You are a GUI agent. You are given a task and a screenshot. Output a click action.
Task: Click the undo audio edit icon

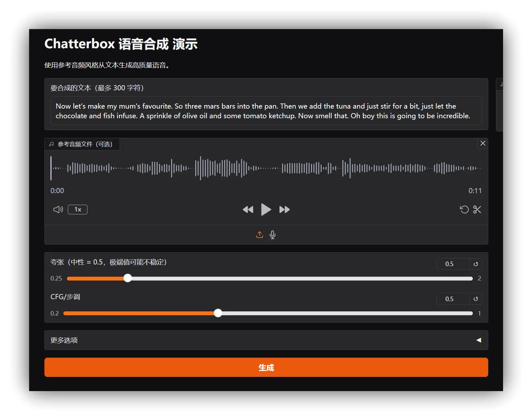coord(464,210)
